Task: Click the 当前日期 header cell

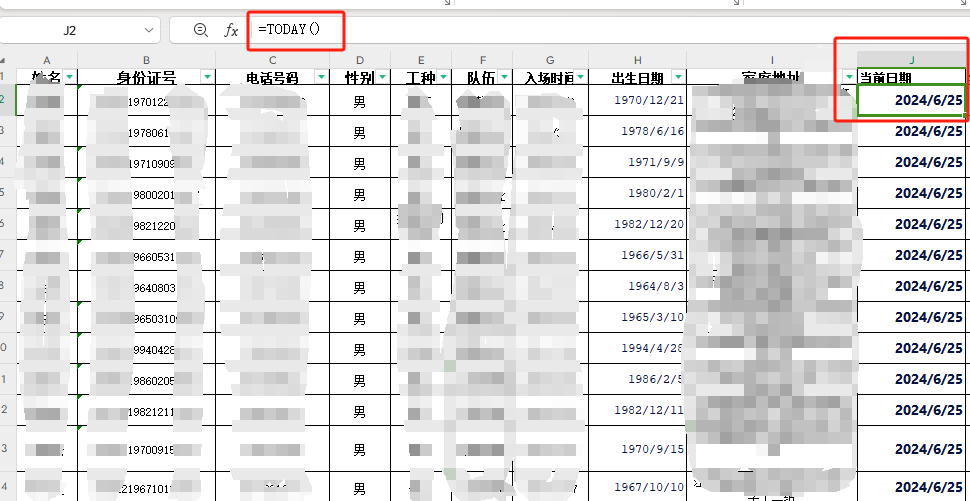Action: (x=912, y=77)
